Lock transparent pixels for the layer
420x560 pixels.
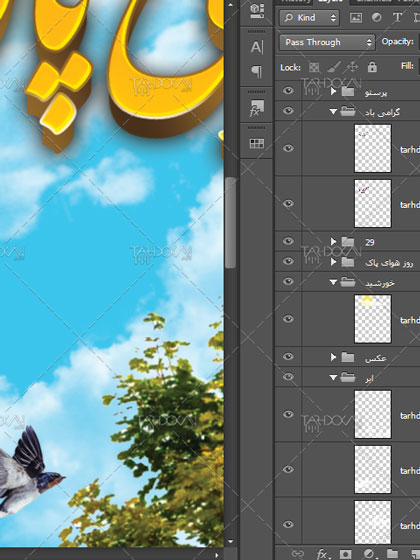pyautogui.click(x=314, y=67)
